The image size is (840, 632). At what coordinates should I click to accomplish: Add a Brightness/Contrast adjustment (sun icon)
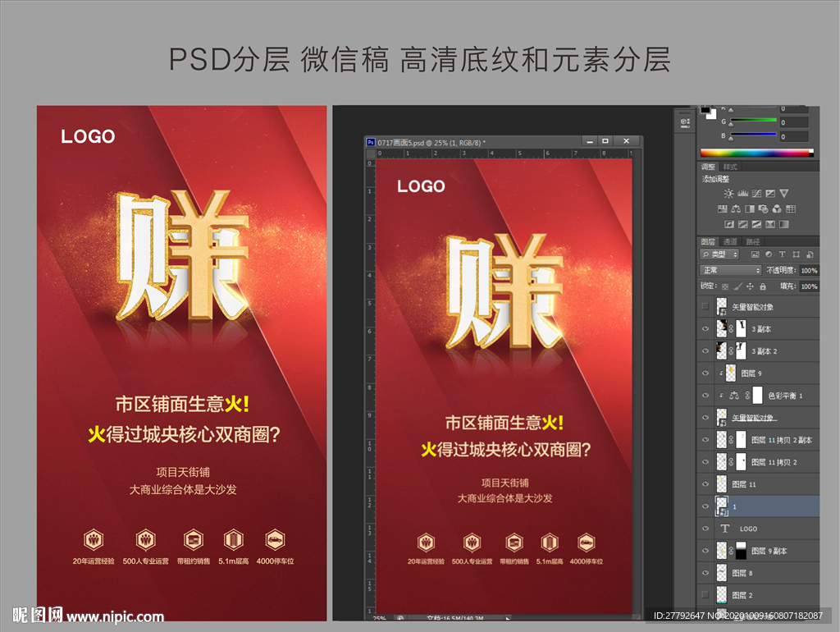click(x=728, y=194)
